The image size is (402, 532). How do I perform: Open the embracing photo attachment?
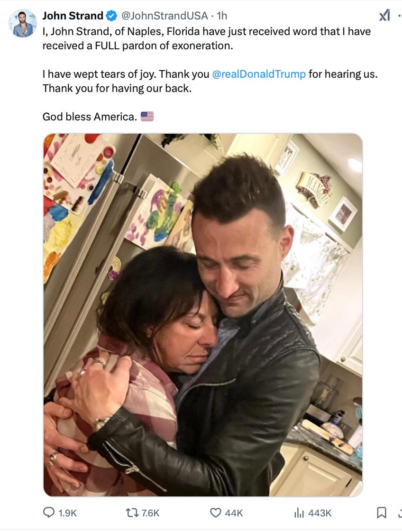(x=203, y=315)
